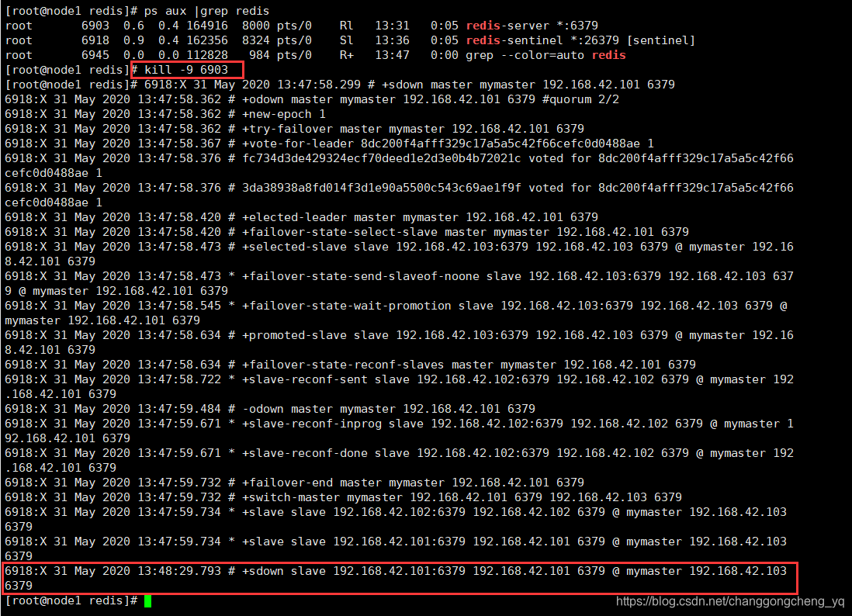This screenshot has width=852, height=616.
Task: Click the grep --color=auto redis line
Action: tap(315, 55)
